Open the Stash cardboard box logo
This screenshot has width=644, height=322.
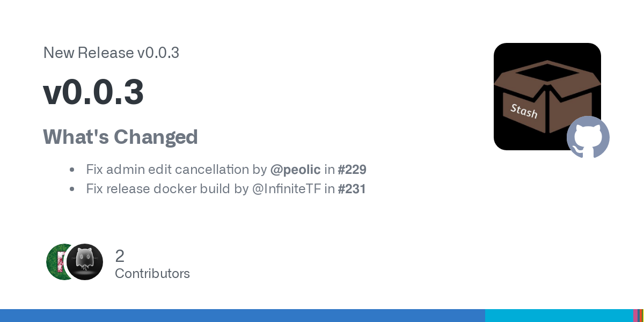tap(547, 97)
